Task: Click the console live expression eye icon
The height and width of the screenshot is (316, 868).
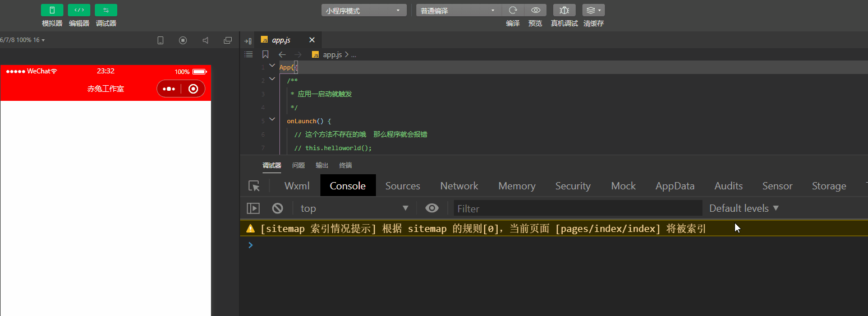Action: coord(431,208)
